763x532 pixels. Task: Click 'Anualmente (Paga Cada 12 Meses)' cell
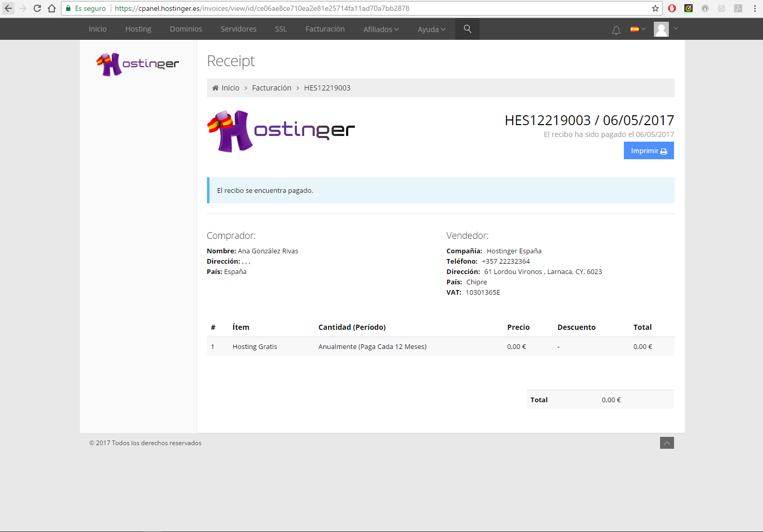coord(372,346)
